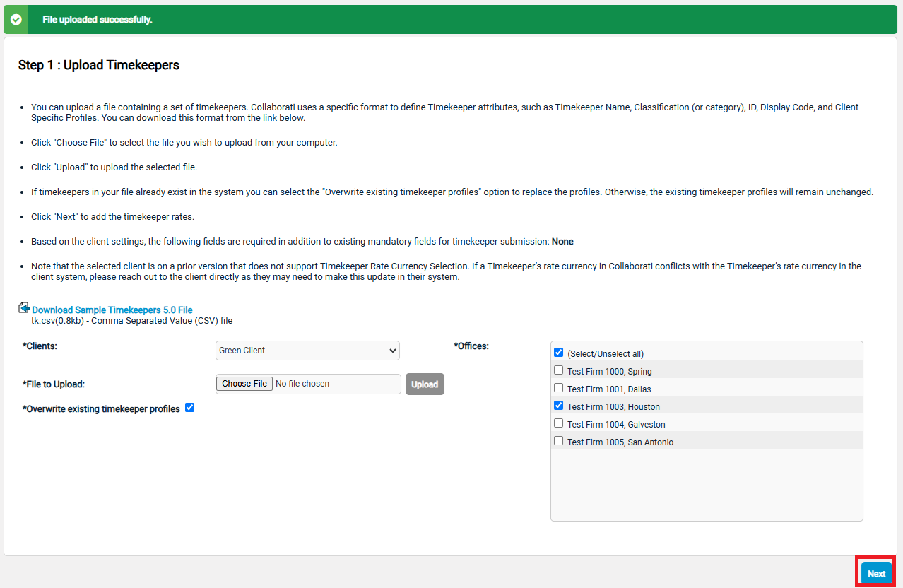The height and width of the screenshot is (588, 903).
Task: Expand the Clients dropdown showing Green Client
Action: tap(307, 351)
